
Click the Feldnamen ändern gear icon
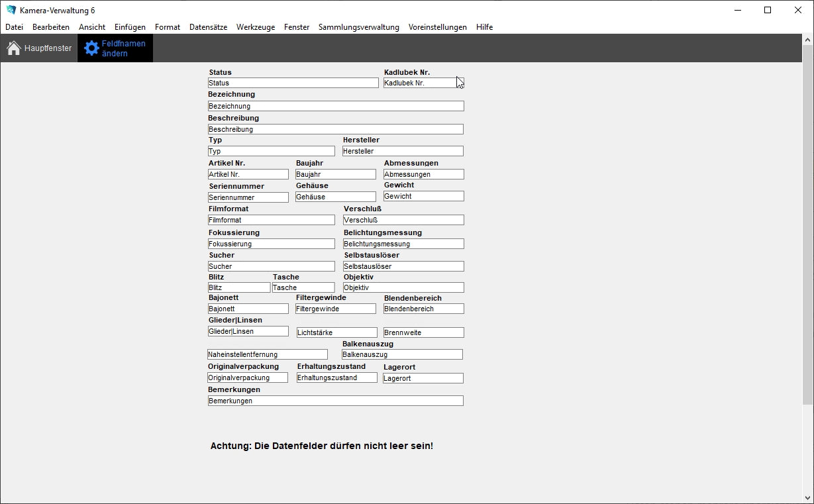pos(91,48)
